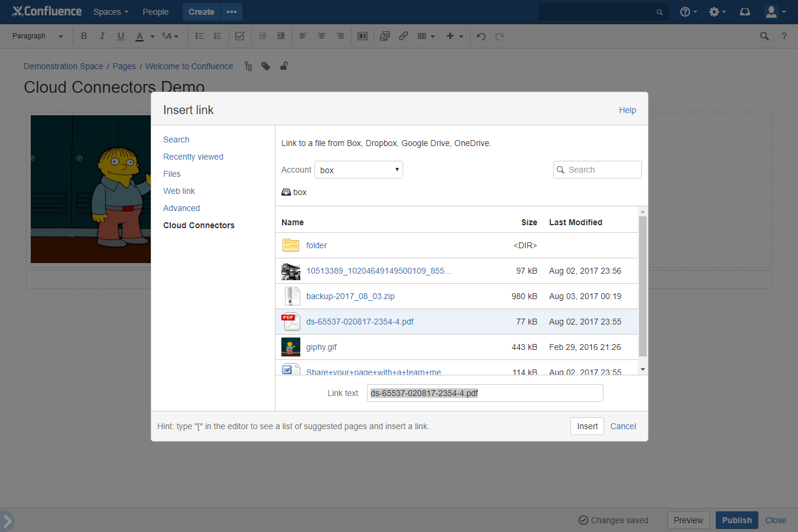Click the redo icon
The image size is (798, 532).
tap(499, 36)
